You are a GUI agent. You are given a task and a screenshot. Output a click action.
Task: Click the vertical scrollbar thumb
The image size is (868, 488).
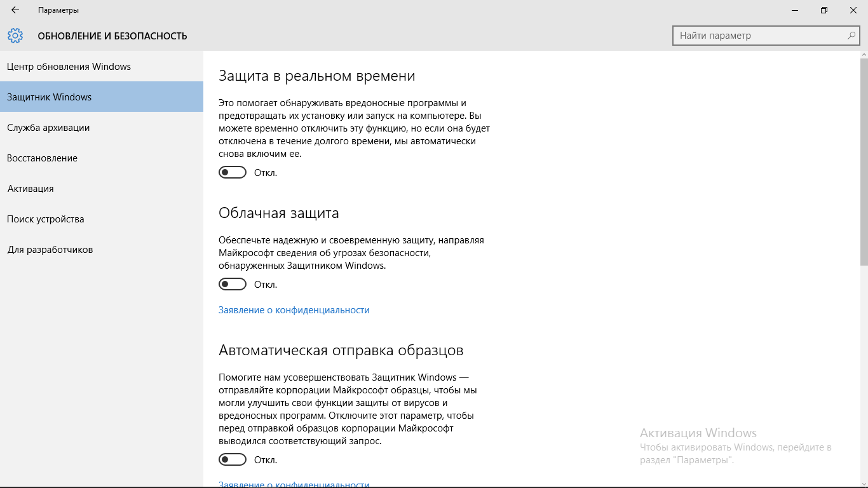pyautogui.click(x=864, y=162)
